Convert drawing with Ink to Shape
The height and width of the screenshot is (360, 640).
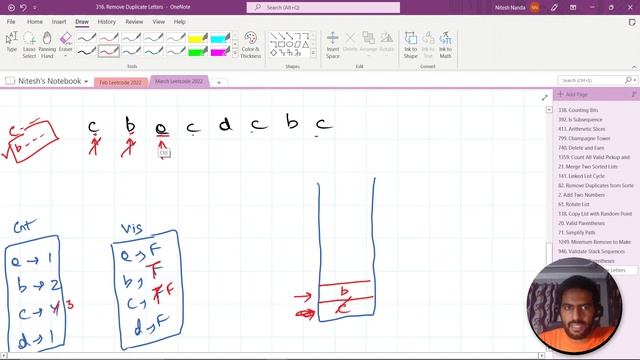(411, 45)
